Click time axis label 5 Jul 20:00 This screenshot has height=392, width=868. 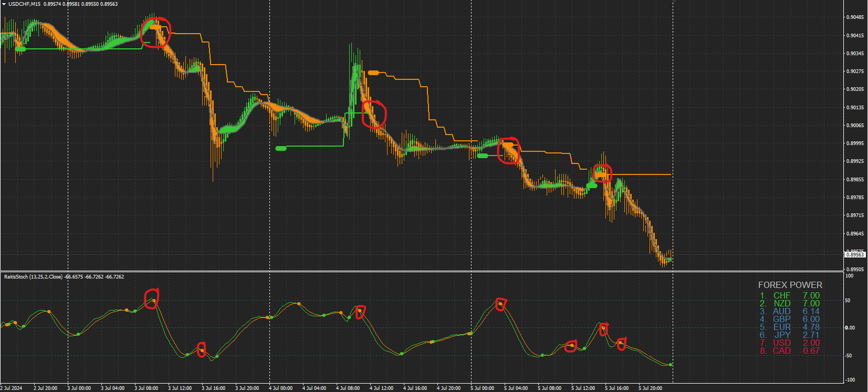pyautogui.click(x=651, y=388)
